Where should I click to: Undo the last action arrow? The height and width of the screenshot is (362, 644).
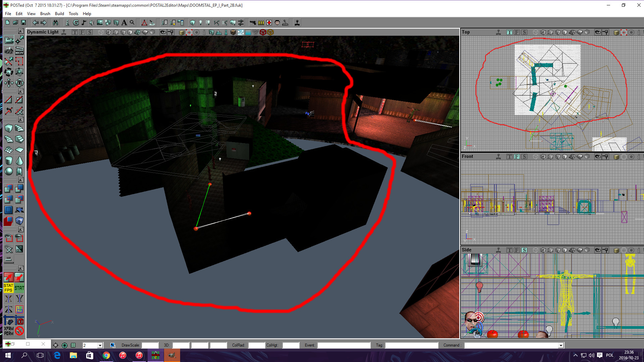pos(35,22)
